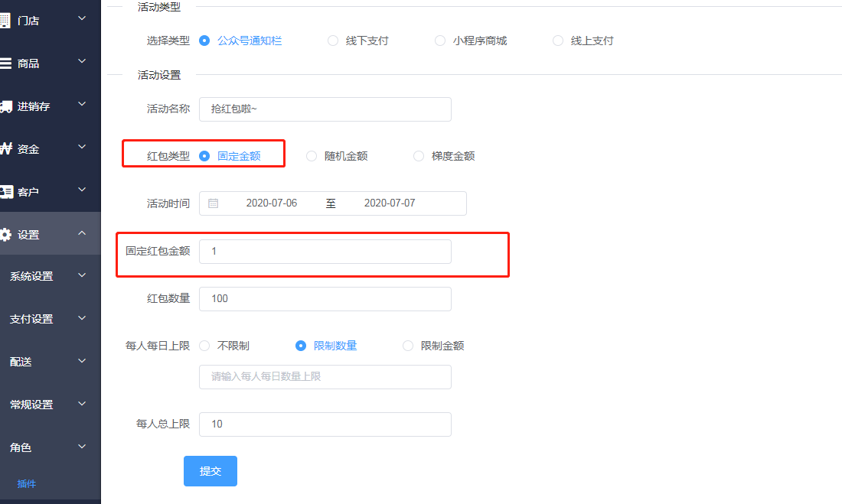The height and width of the screenshot is (504, 842).
Task: Click the 客户 contact card icon
Action: [x=6, y=192]
